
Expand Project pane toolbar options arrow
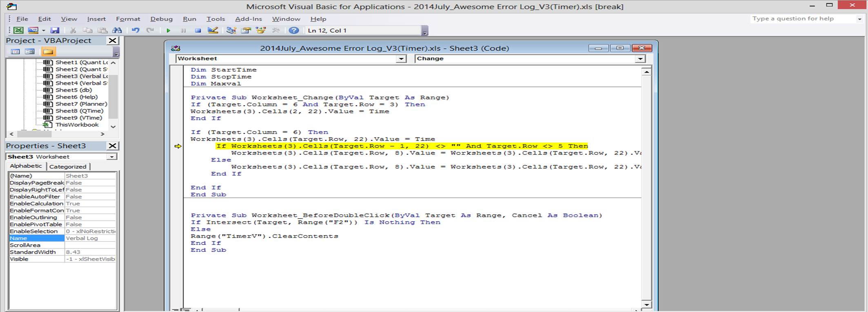(116, 52)
